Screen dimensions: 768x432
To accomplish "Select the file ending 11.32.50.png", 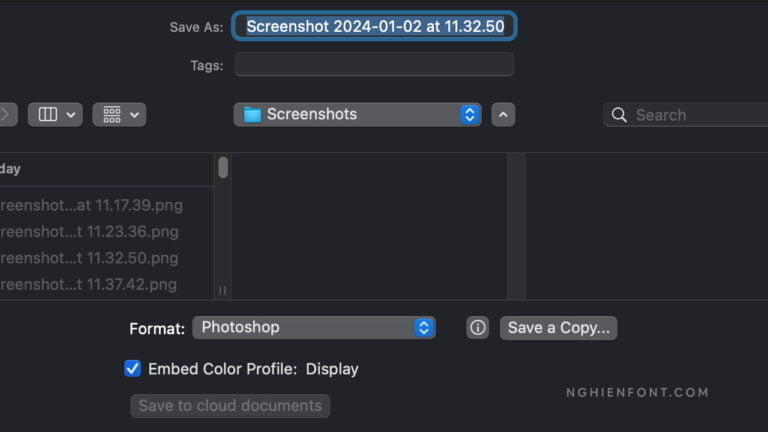I will pyautogui.click(x=88, y=257).
